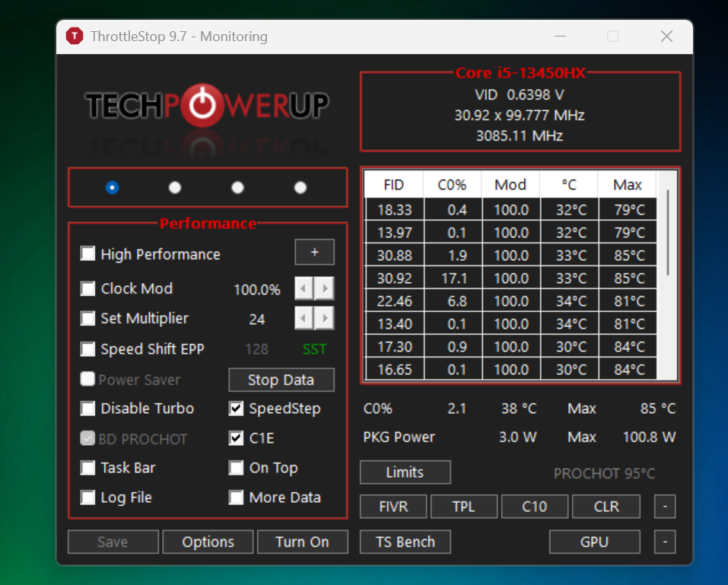
Task: Click the GPU button
Action: click(595, 542)
